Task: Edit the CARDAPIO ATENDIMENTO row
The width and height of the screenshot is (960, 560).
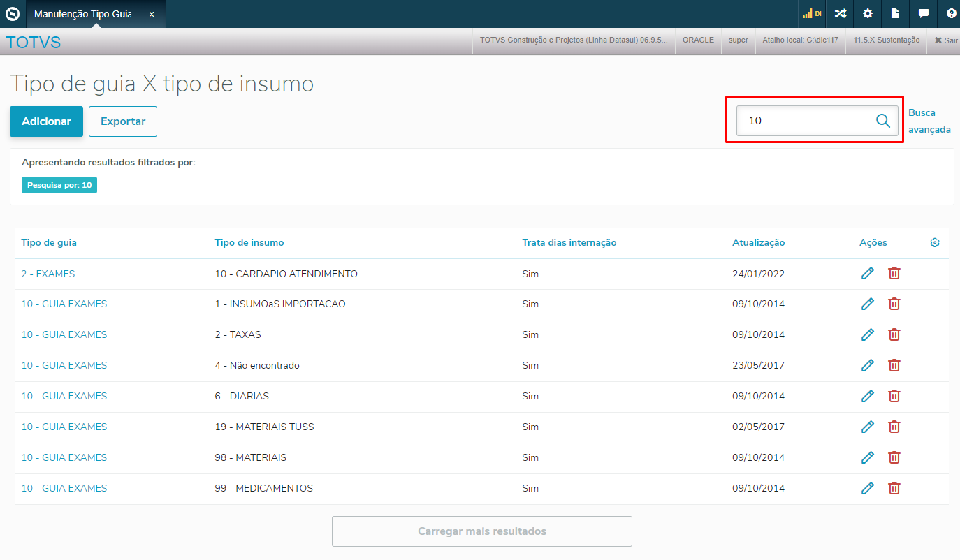Action: point(868,273)
